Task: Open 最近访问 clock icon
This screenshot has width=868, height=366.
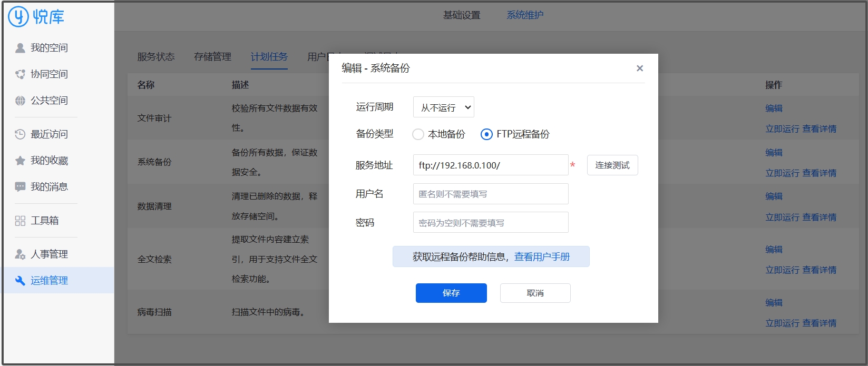Action: click(x=20, y=134)
